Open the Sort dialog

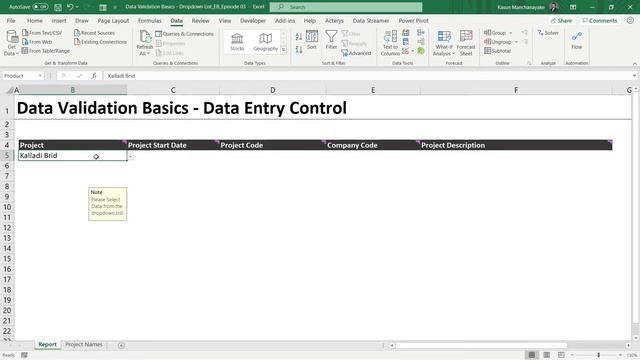pos(312,40)
